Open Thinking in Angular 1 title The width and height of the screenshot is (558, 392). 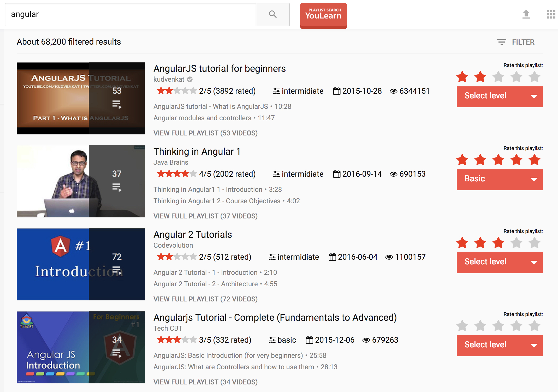point(197,152)
